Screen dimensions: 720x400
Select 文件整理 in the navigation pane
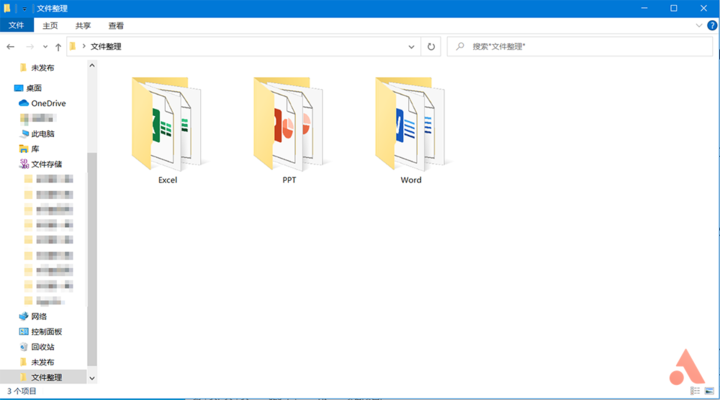[x=41, y=377]
